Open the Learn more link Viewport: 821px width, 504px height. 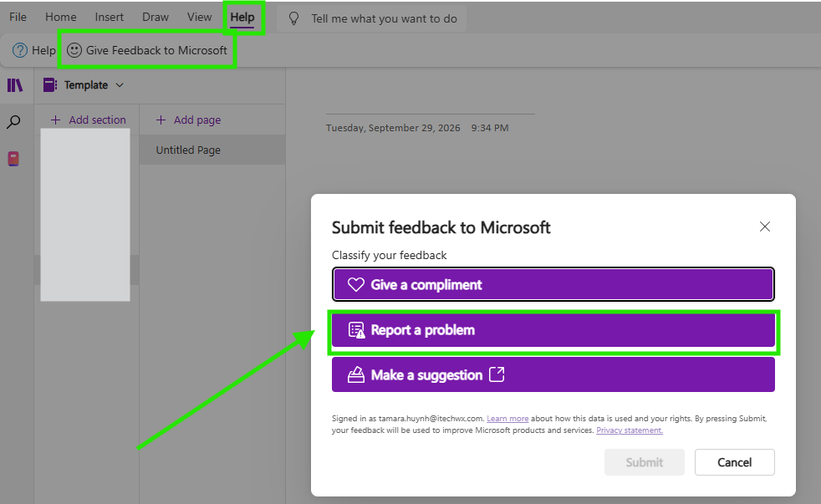(x=507, y=419)
